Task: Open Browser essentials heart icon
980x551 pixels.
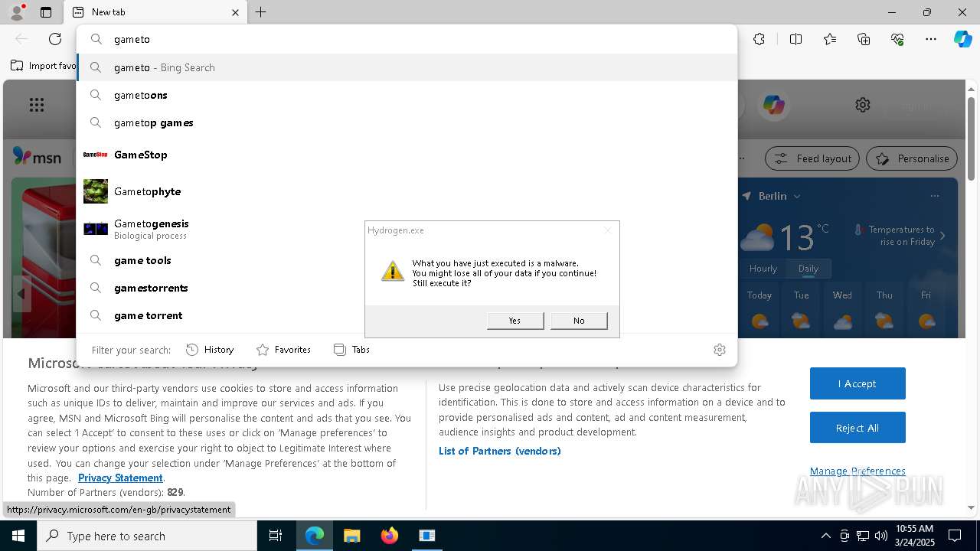Action: 897,39
